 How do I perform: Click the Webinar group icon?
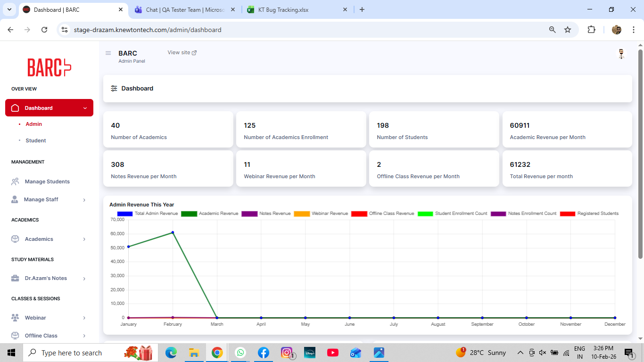(15, 318)
